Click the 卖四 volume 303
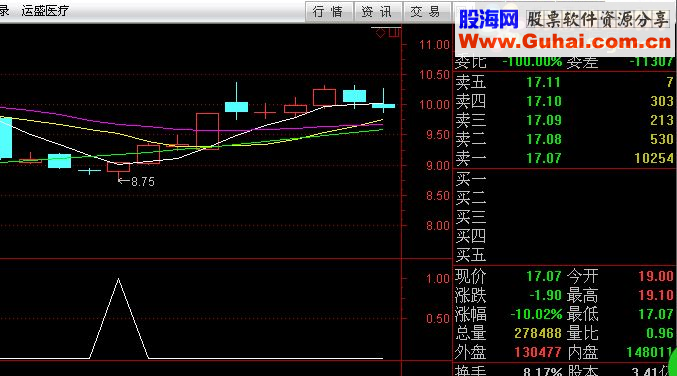The width and height of the screenshot is (677, 376). (662, 101)
